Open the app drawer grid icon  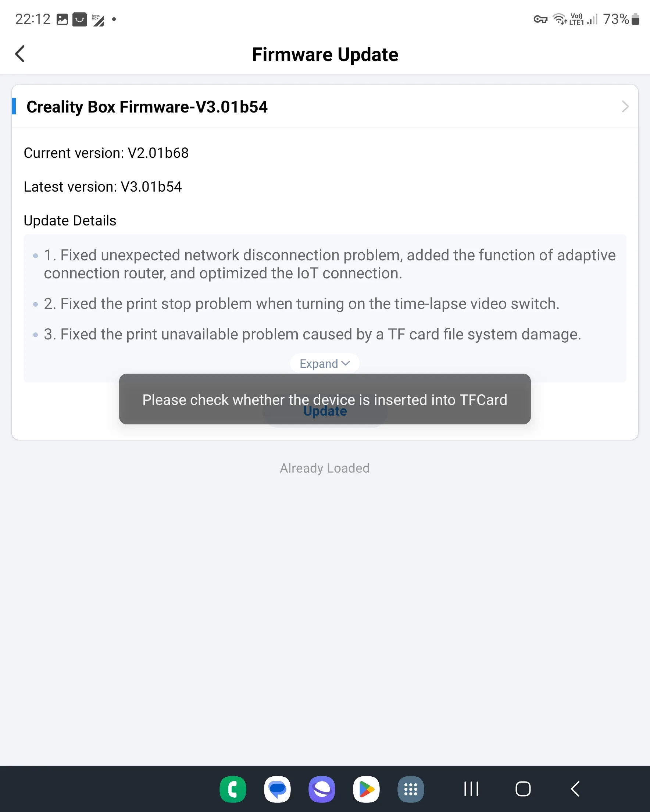tap(411, 789)
